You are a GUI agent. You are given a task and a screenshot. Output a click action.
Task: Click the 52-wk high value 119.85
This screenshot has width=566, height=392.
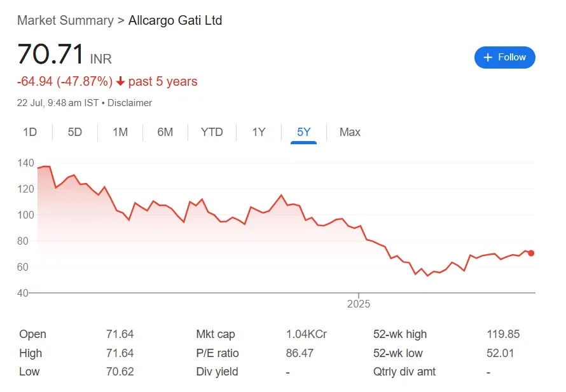(x=503, y=334)
